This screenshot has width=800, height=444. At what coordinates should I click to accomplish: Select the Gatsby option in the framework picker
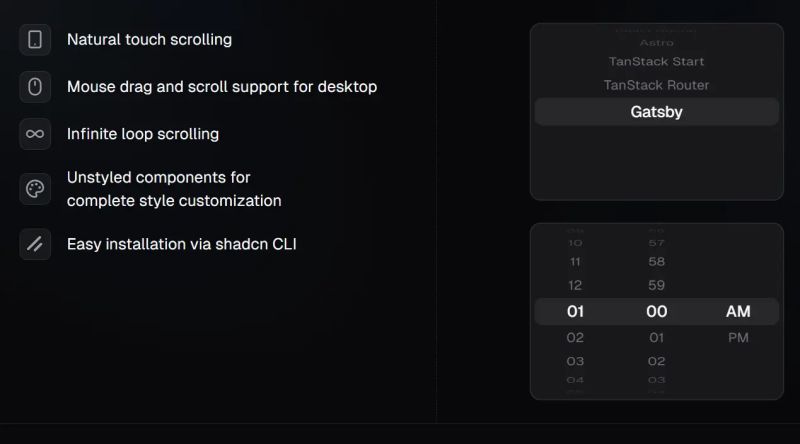[x=656, y=112]
